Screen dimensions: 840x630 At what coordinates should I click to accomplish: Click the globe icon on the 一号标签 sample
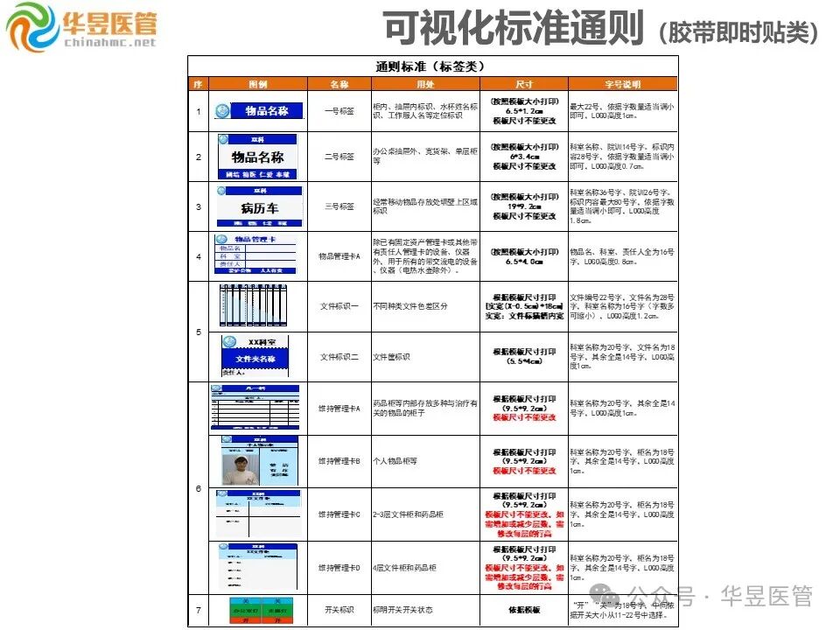[222, 112]
